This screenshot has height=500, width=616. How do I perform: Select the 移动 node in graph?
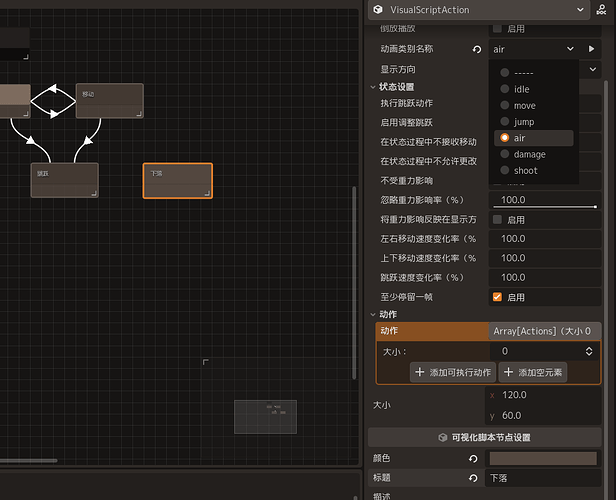click(x=110, y=101)
